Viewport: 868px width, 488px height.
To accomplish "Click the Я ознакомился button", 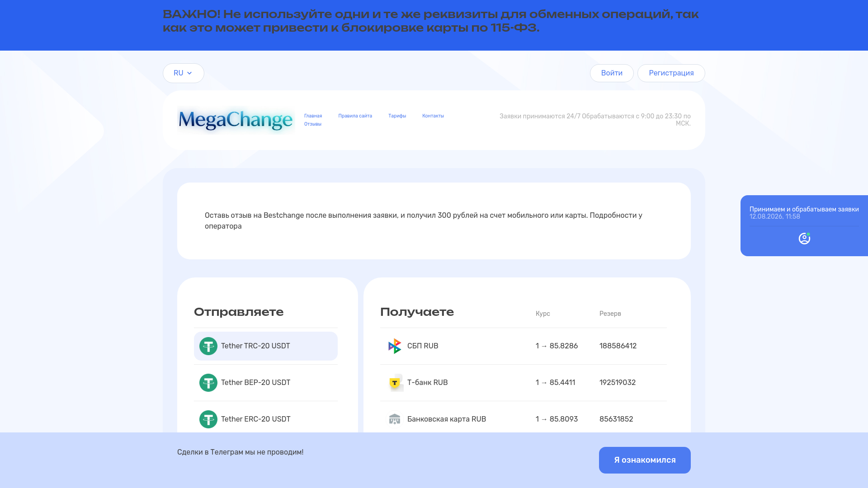I will click(645, 460).
